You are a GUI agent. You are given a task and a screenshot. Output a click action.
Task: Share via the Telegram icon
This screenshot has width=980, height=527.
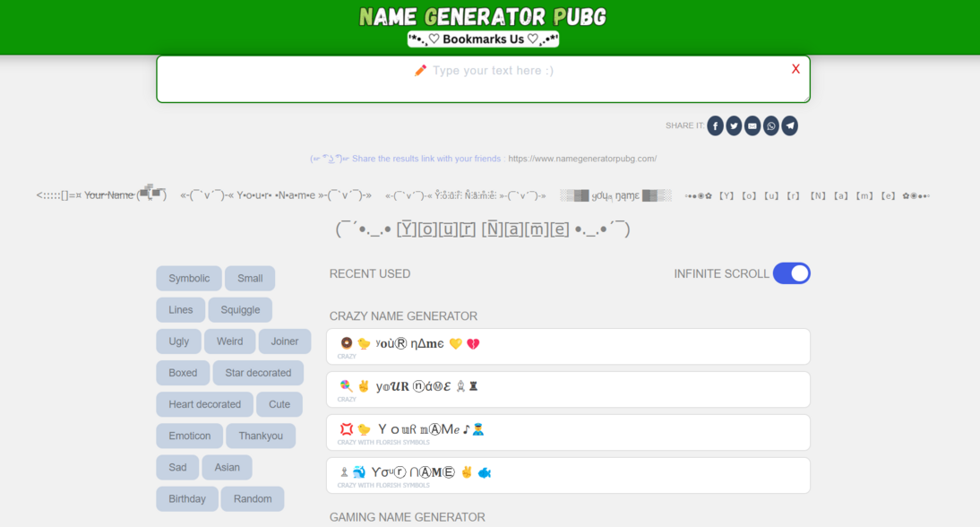point(789,125)
